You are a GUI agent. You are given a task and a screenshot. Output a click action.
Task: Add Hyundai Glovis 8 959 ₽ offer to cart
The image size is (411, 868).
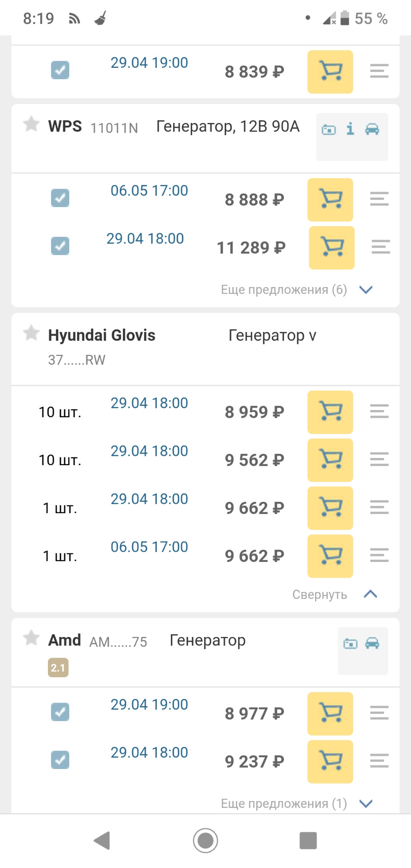[x=330, y=412]
